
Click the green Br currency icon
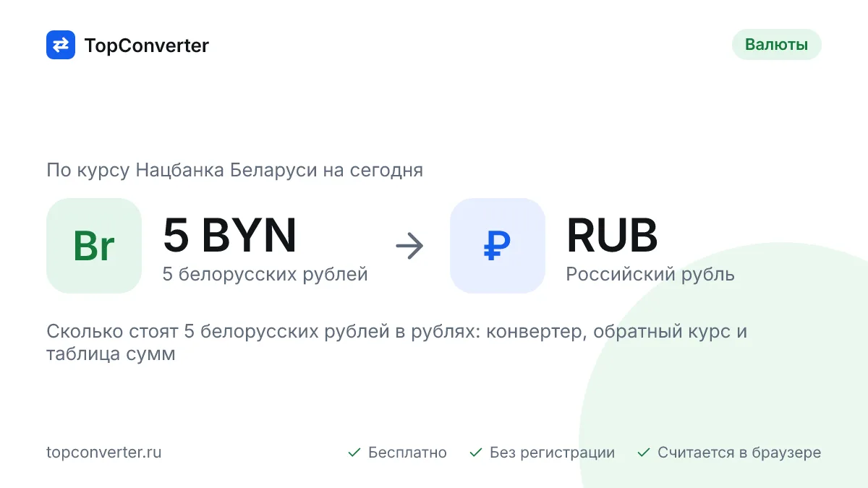click(x=94, y=246)
